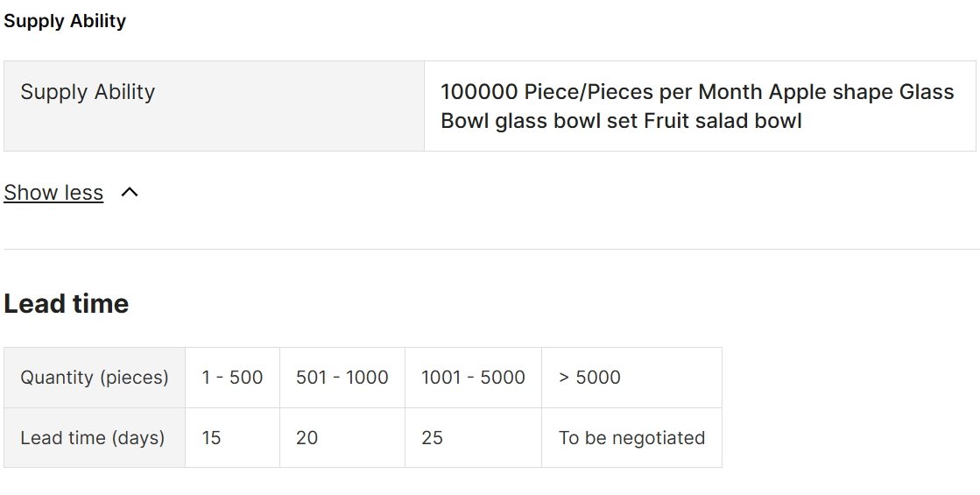The height and width of the screenshot is (495, 980).
Task: Click the > 5000 quantity cell
Action: point(631,378)
